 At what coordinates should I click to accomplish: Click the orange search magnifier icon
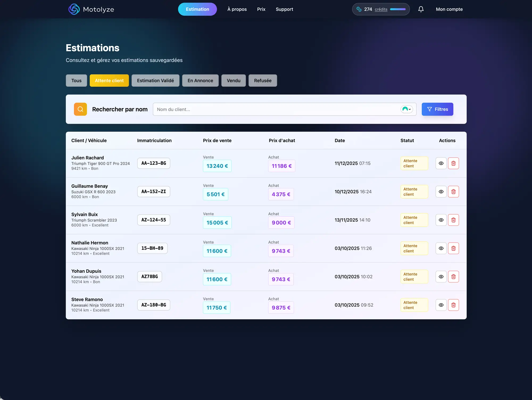click(80, 109)
